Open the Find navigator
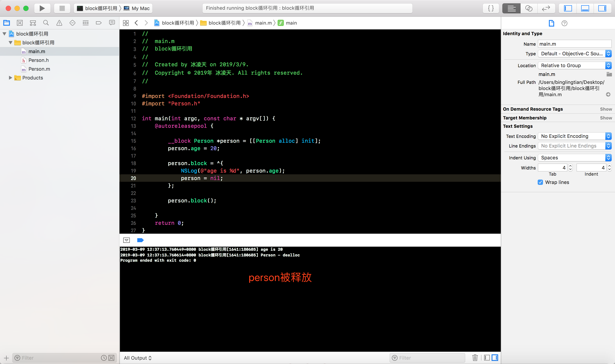The width and height of the screenshot is (615, 364). click(46, 23)
